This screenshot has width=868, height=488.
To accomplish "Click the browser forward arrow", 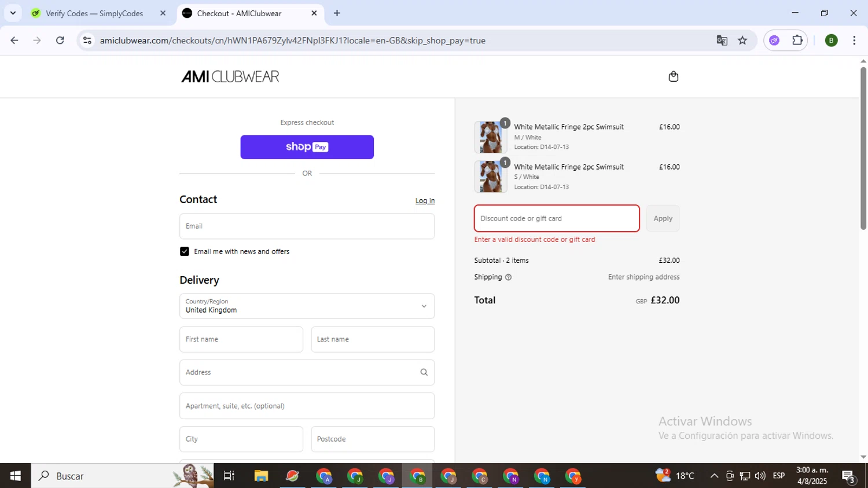I will 37,40.
